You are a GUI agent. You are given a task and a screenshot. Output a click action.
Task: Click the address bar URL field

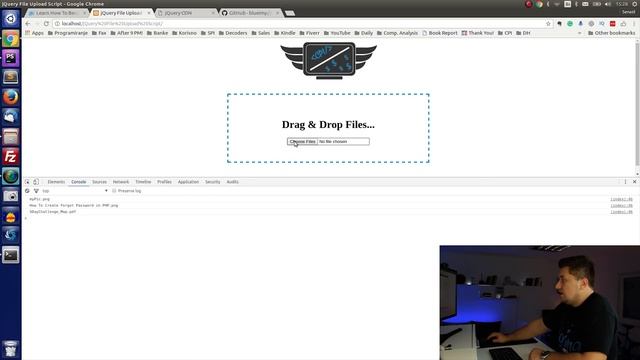[302, 24]
